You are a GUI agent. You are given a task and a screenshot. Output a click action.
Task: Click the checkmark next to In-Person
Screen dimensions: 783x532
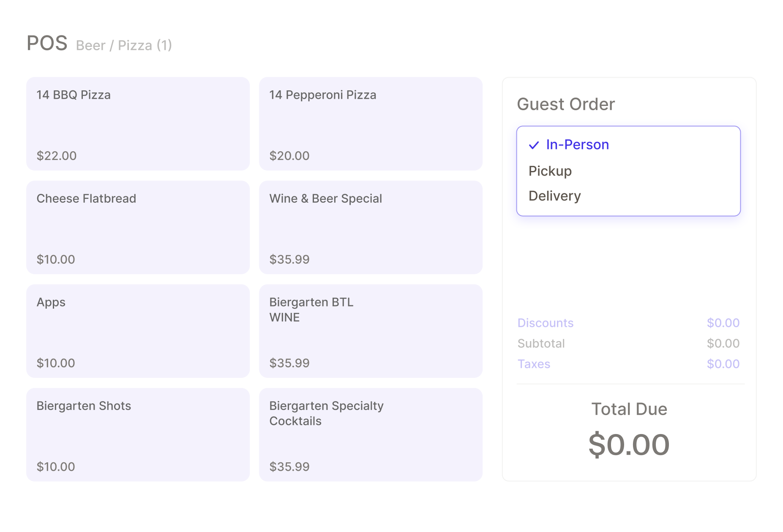[x=534, y=145]
